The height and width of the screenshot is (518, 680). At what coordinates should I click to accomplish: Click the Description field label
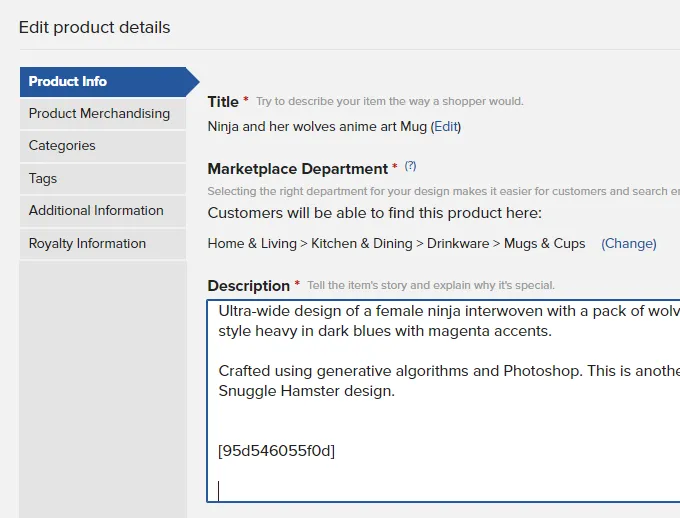[248, 286]
